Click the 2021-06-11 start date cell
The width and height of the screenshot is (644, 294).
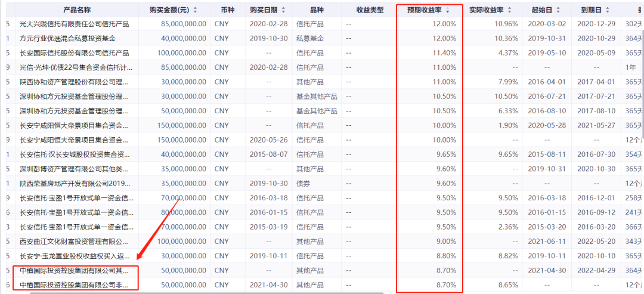(x=547, y=242)
